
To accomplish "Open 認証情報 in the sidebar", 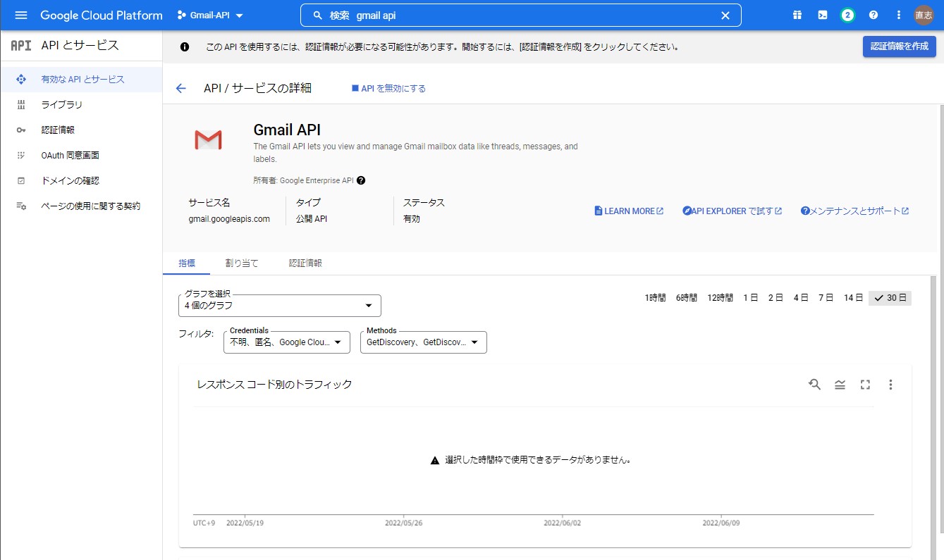I will (81, 130).
